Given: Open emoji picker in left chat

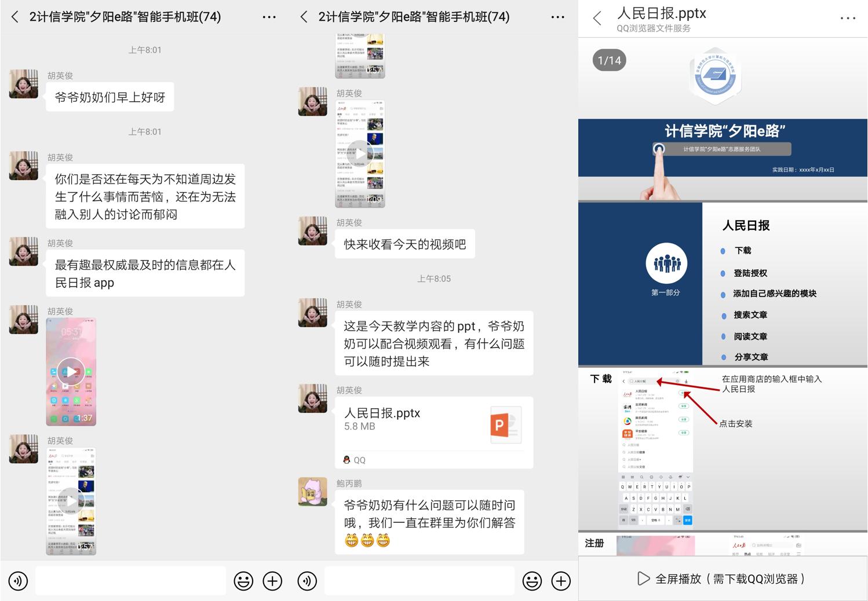Looking at the screenshot, I should pyautogui.click(x=243, y=581).
